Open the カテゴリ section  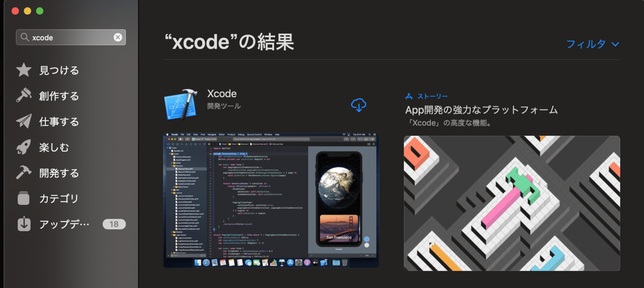(x=59, y=199)
